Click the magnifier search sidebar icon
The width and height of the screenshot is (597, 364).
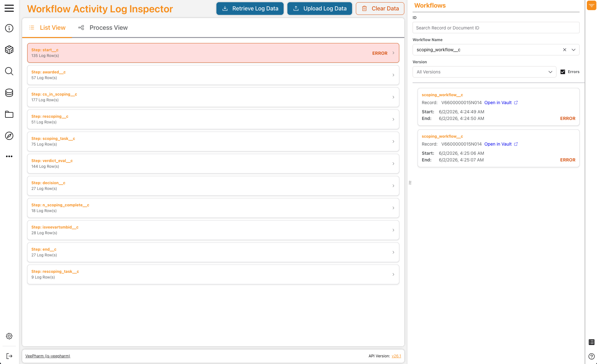pyautogui.click(x=9, y=71)
